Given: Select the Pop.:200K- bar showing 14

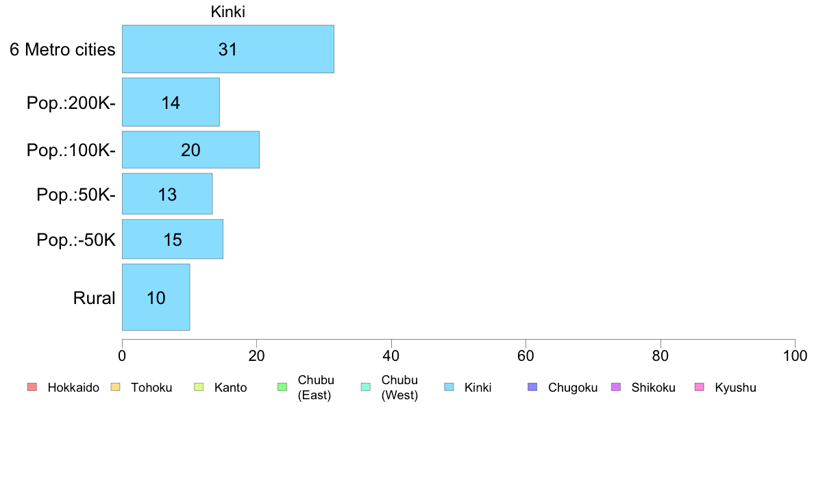Looking at the screenshot, I should tap(171, 102).
